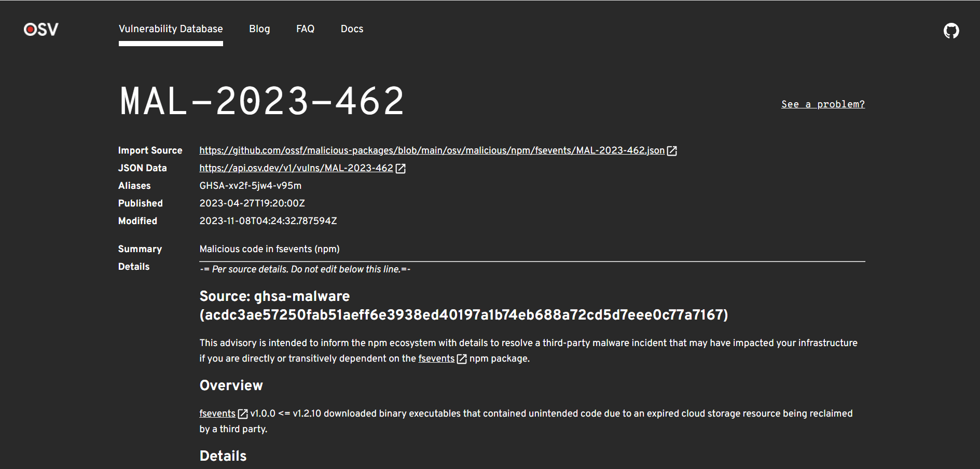Screen dimensions: 980x469
Task: Click the MAL-2023-462 page title
Action: 262,101
